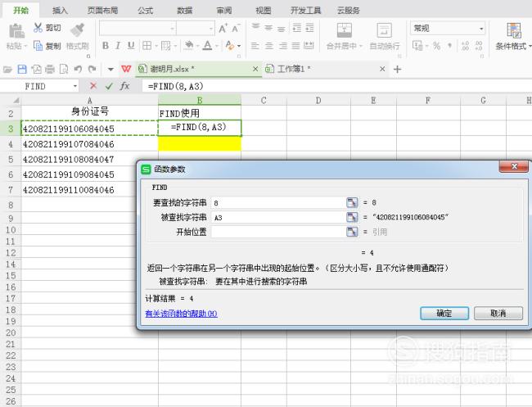Select the yellow cell B4

[200, 144]
